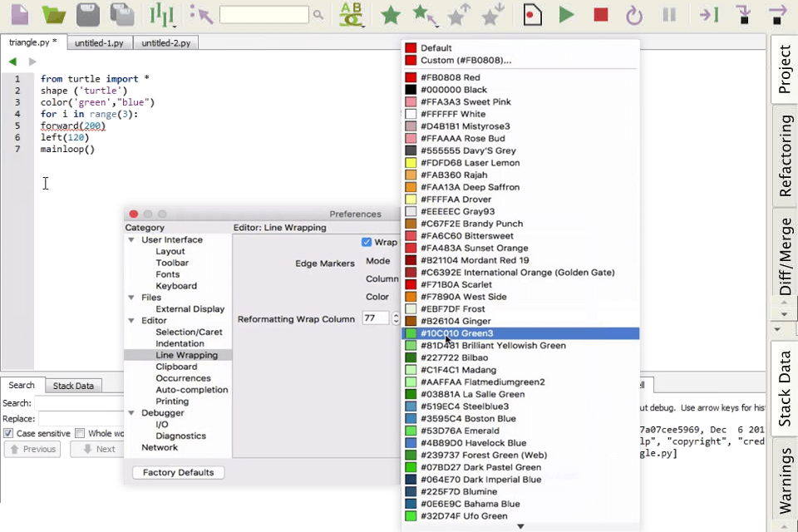
Task: Stop debugging with the red square icon
Action: pos(600,14)
